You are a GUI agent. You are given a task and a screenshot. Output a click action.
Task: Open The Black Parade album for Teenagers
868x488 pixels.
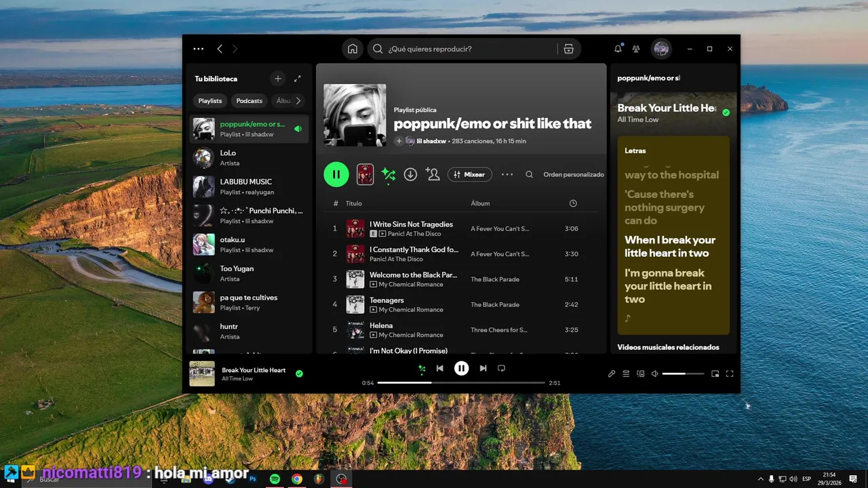495,304
